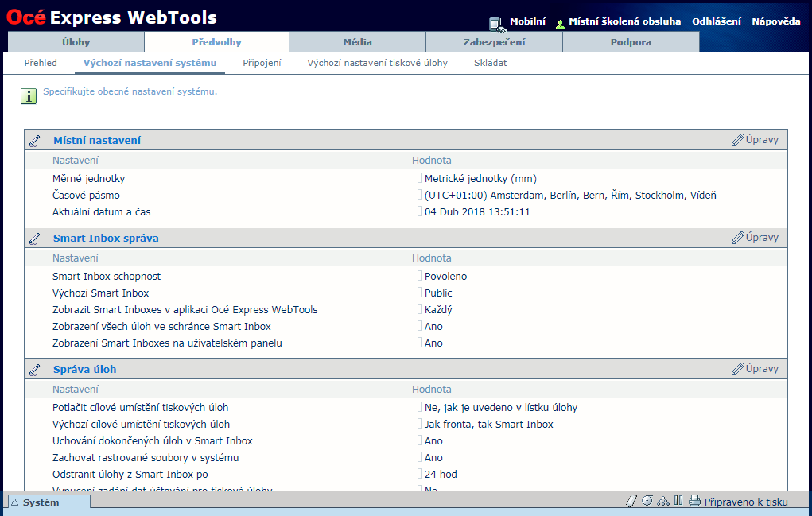Screen dimensions: 812x516
Task: Click the date value 04 Dub 2018 13:51:11
Action: click(x=477, y=211)
